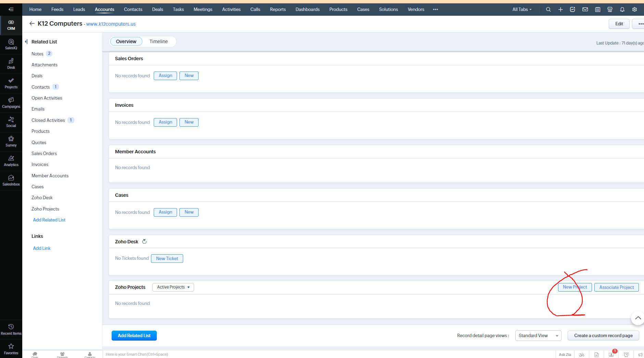The height and width of the screenshot is (358, 644).
Task: Click Assign in the Cases section
Action: coord(165,212)
